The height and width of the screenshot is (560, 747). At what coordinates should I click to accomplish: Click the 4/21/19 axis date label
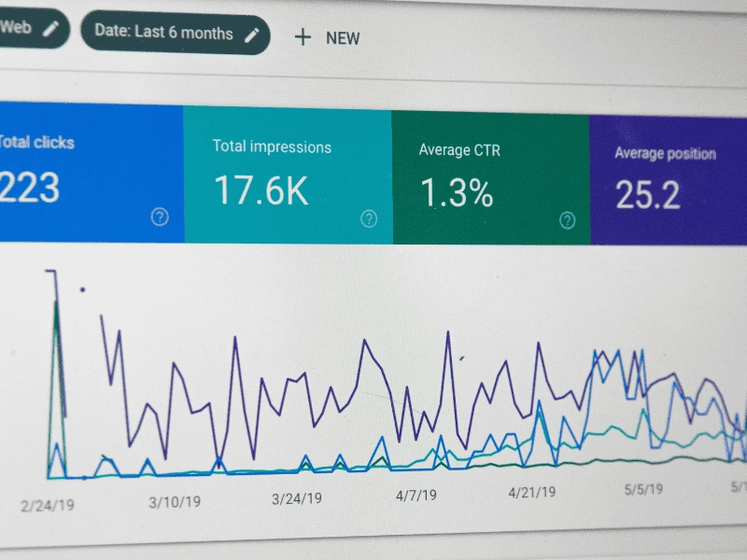[x=532, y=491]
